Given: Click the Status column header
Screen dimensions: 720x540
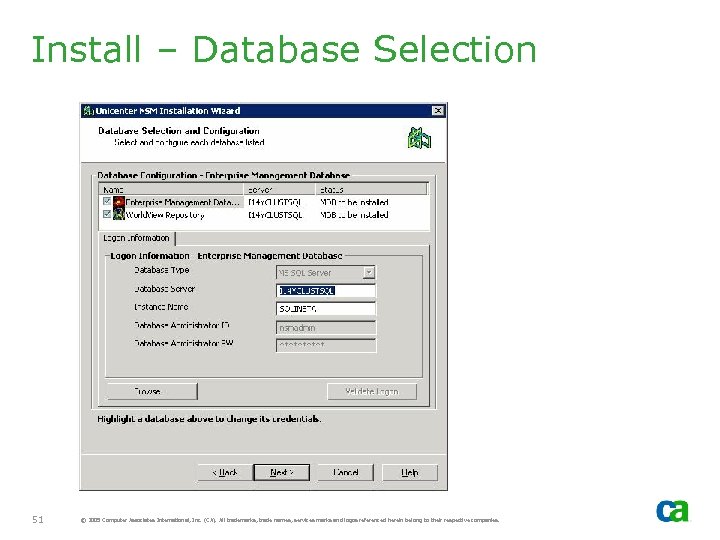Looking at the screenshot, I should point(371,189).
